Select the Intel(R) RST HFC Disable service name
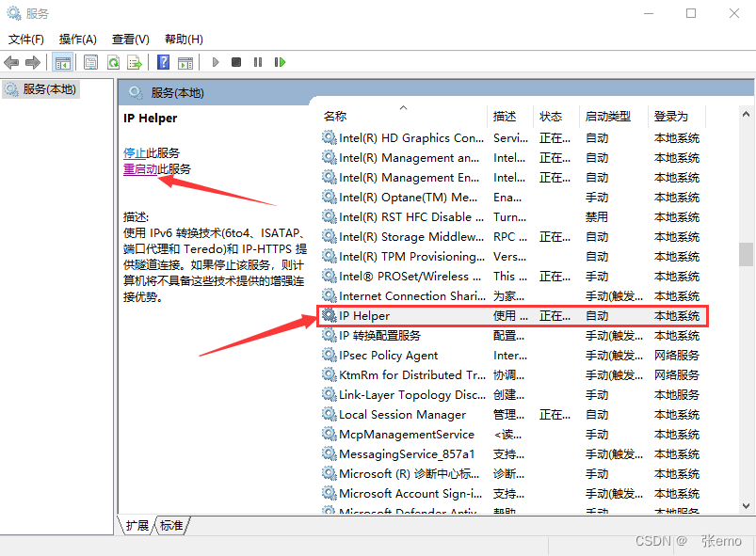The image size is (756, 556). 411,216
